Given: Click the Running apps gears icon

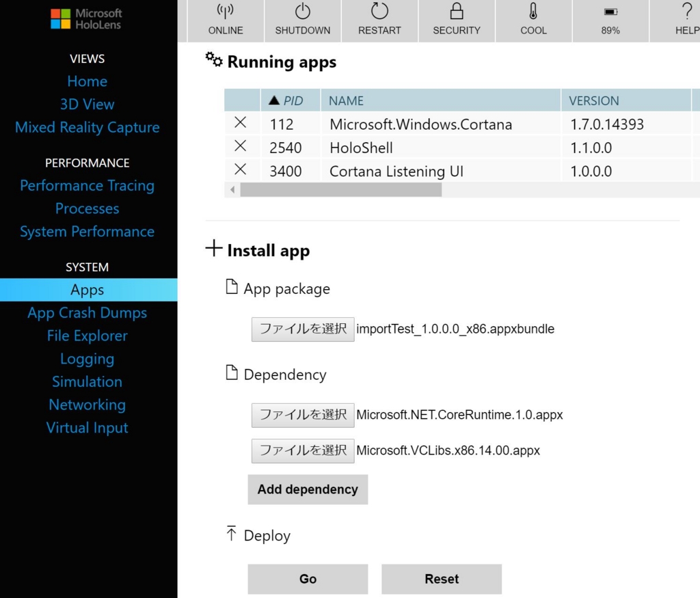Looking at the screenshot, I should point(214,59).
